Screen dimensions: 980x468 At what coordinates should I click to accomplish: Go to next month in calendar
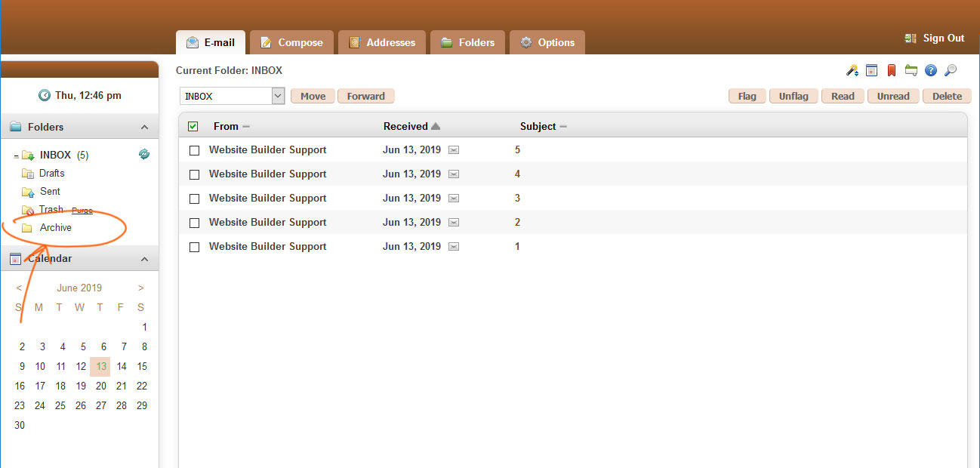pyautogui.click(x=141, y=288)
